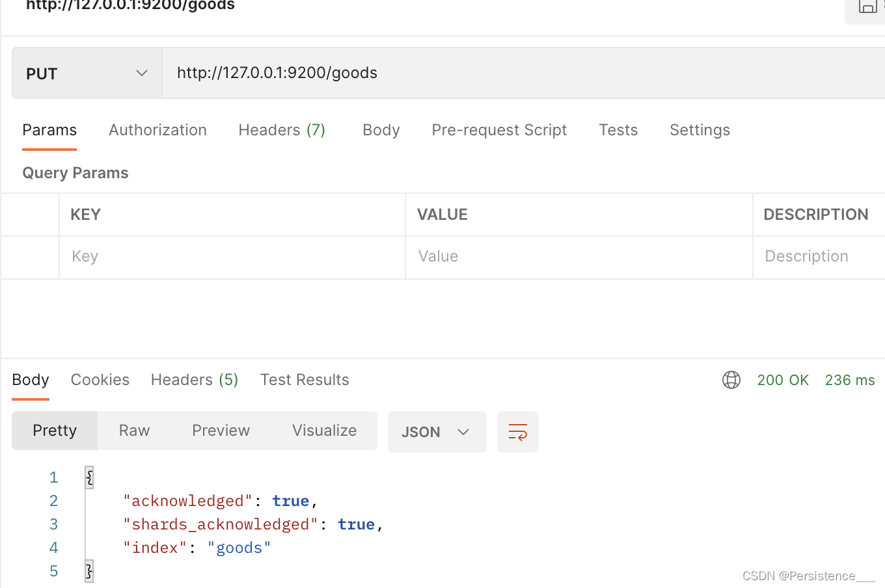Click the Value input cell in Query Params
The height and width of the screenshot is (588, 885).
tap(579, 257)
